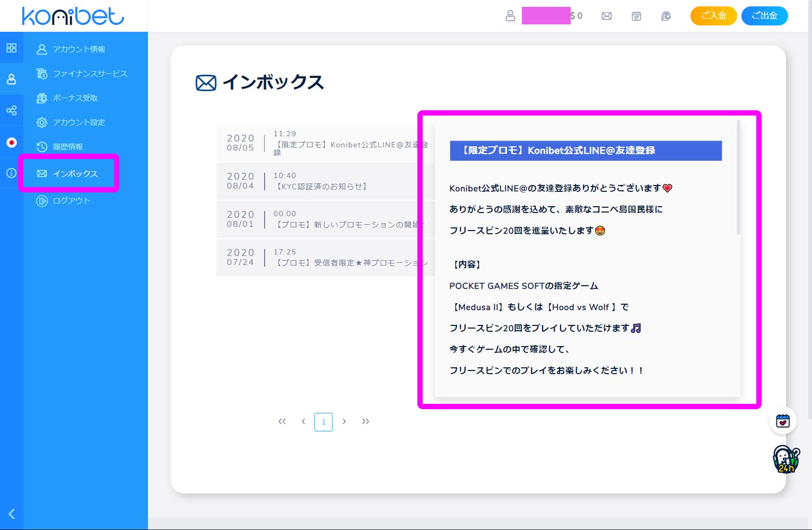Click the Japan flag language icon
This screenshot has height=530, width=812.
(x=11, y=142)
